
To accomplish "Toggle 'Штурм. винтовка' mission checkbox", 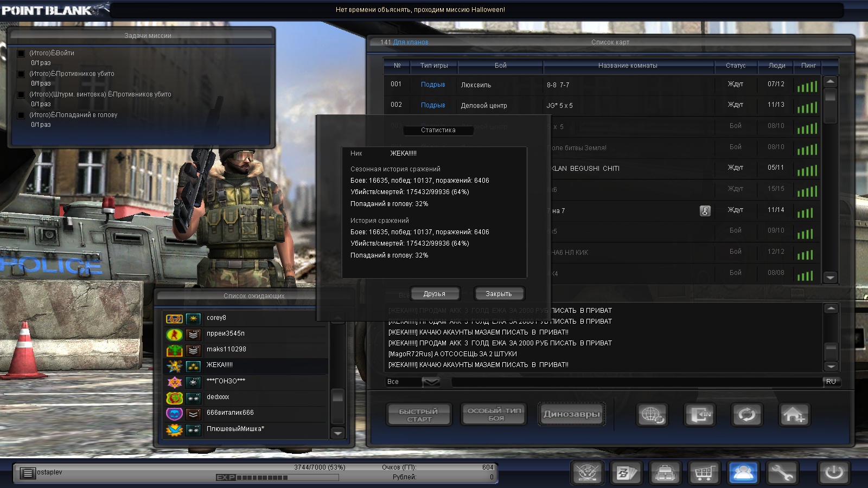I will (x=21, y=94).
